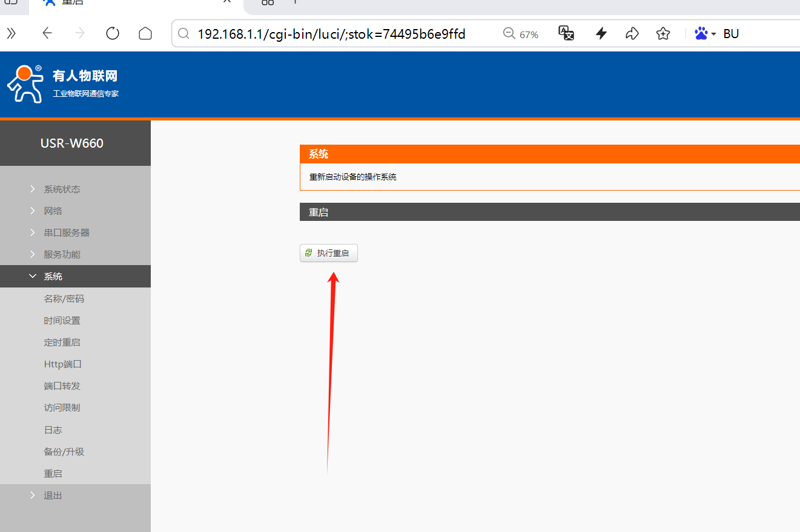Go to the 定时重启 page
Viewport: 800px width, 532px height.
(x=62, y=342)
